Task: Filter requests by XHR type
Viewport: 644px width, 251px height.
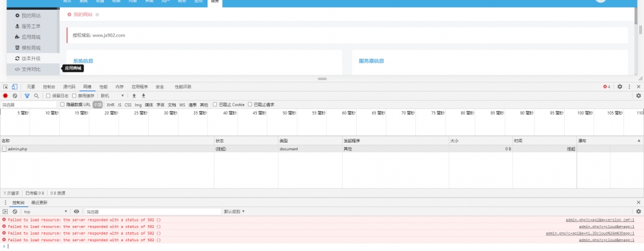Action: pyautogui.click(x=111, y=105)
